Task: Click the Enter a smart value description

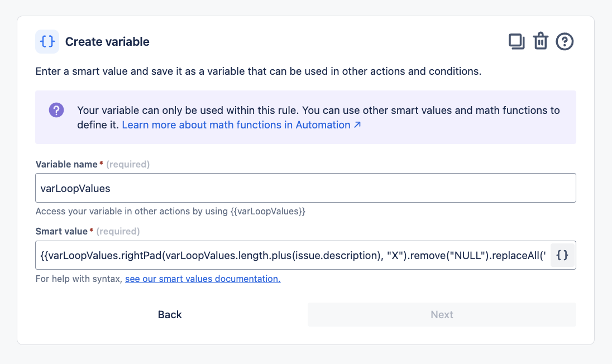Action: pos(258,71)
